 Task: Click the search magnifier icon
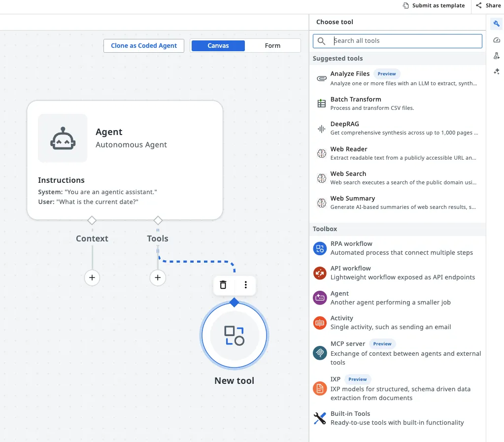[321, 41]
